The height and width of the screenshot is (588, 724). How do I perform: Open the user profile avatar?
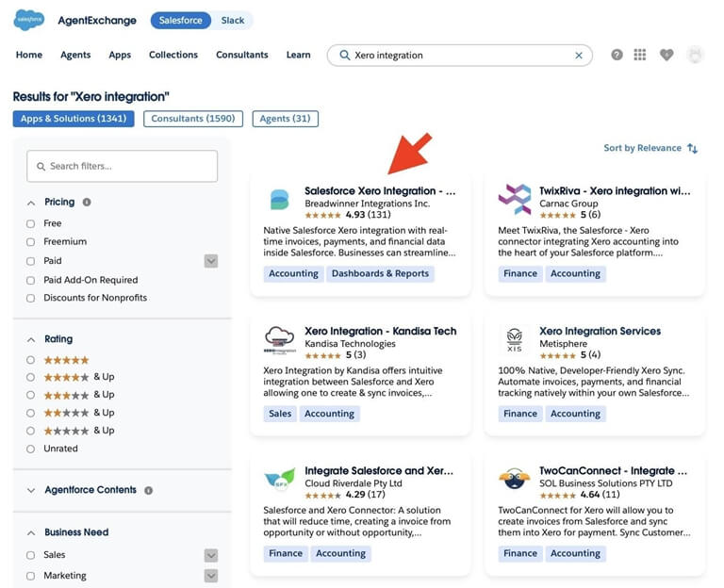pos(695,55)
